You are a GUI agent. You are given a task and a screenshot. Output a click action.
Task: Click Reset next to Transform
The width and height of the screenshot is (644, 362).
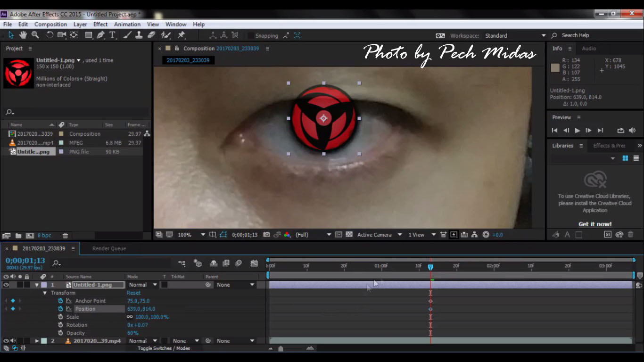(x=133, y=293)
